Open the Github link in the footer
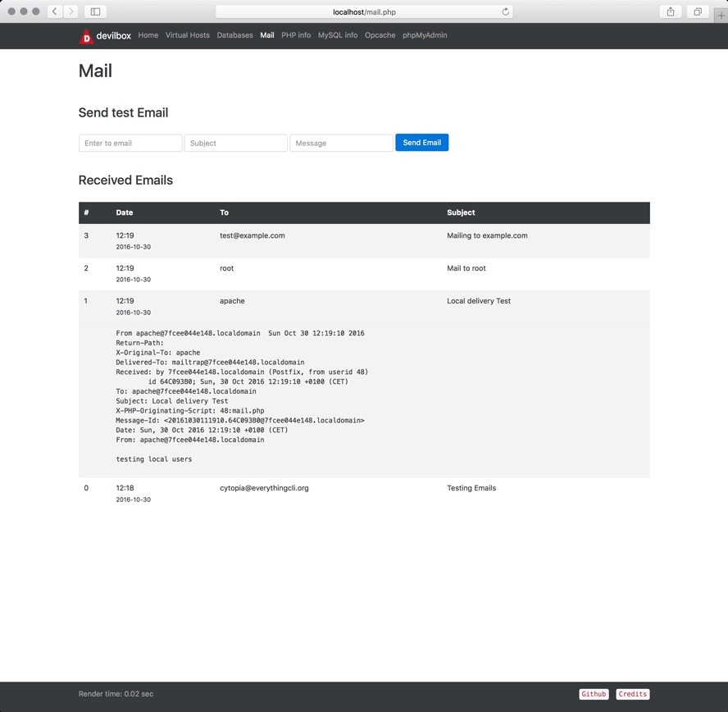Viewport: 728px width, 712px height. (x=594, y=694)
